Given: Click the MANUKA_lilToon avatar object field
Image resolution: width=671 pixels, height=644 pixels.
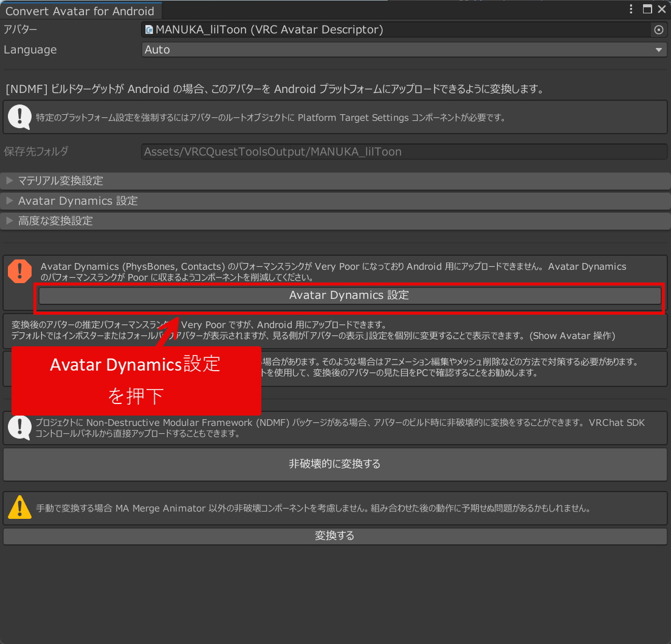Looking at the screenshot, I should tap(395, 30).
